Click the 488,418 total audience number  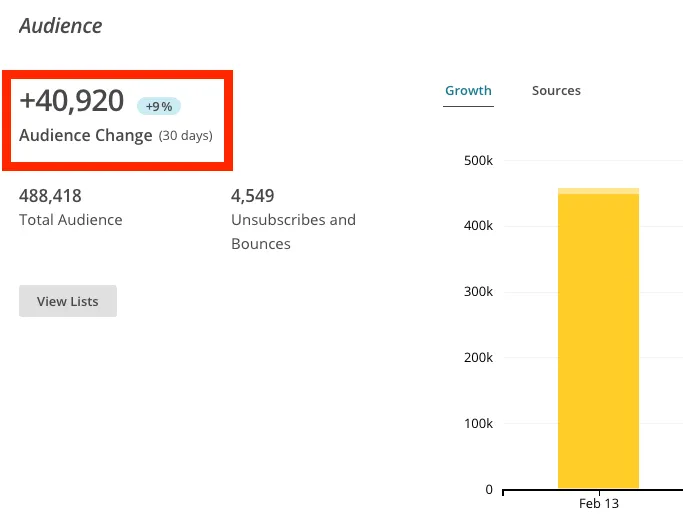click(x=50, y=196)
